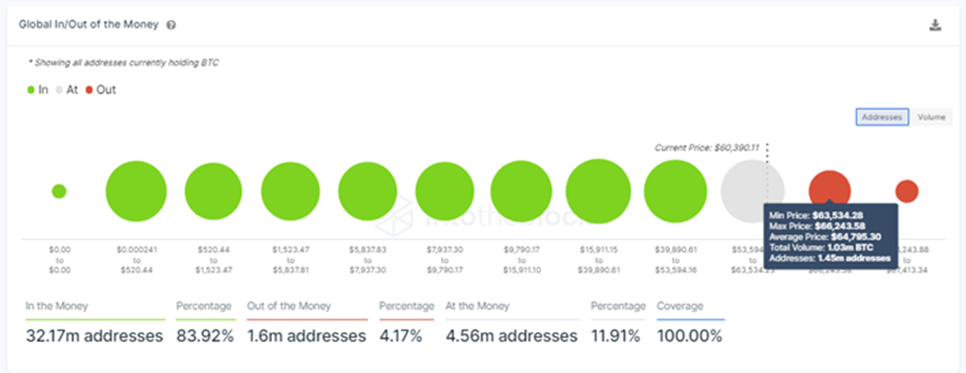966x373 pixels.
Task: Click the 100.00% coverage value
Action: 689,336
